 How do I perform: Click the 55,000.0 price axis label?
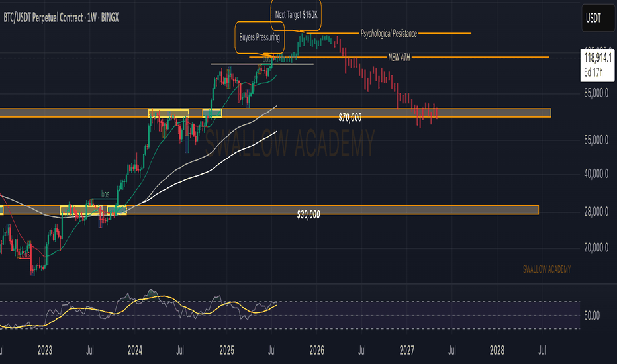point(596,140)
